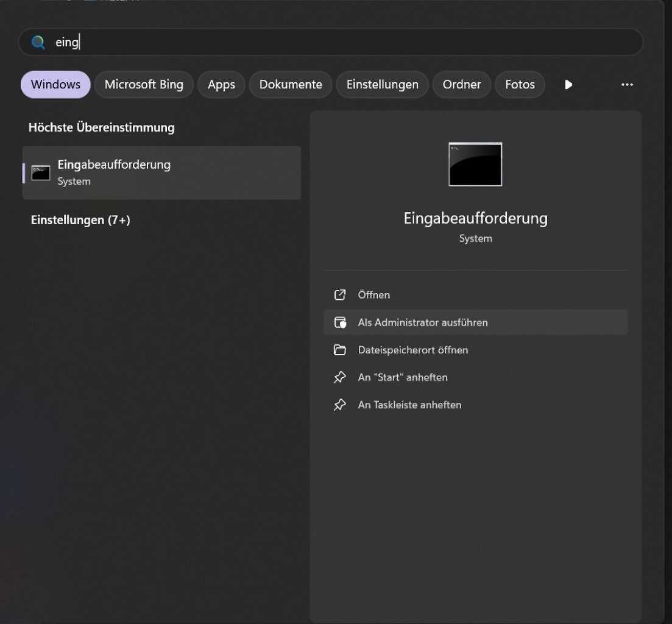Click the Eingabeaufforderung title in the preview pane

coord(475,218)
